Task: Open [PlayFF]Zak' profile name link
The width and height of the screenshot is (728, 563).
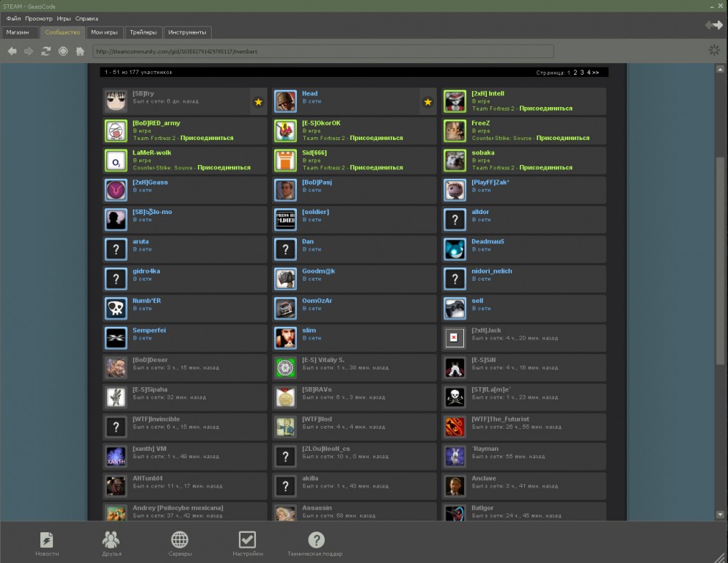Action: click(x=490, y=183)
